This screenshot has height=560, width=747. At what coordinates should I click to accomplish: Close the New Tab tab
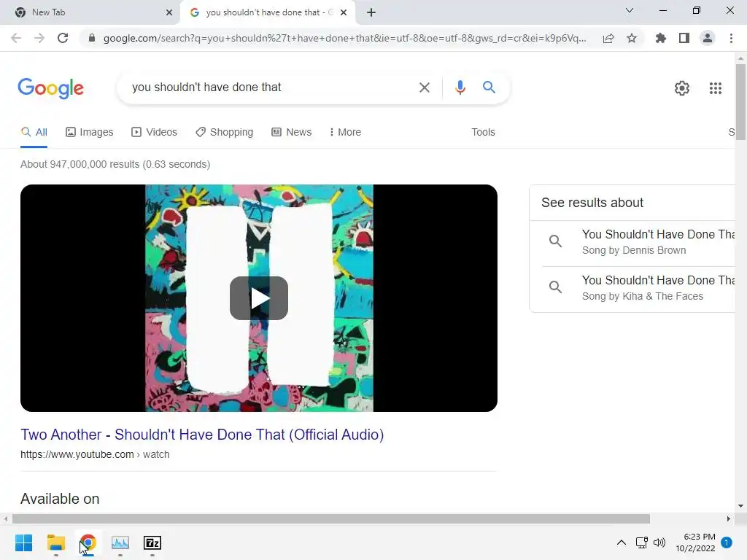pos(169,12)
